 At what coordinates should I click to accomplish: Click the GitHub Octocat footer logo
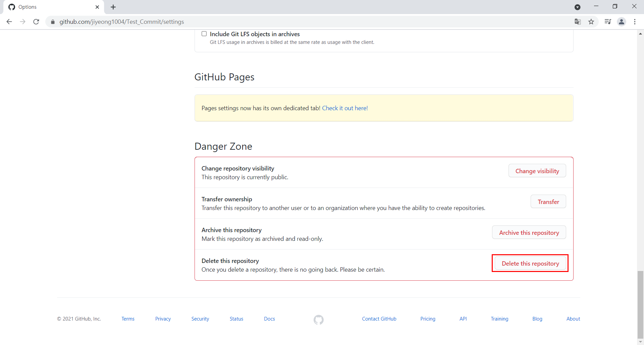tap(319, 320)
